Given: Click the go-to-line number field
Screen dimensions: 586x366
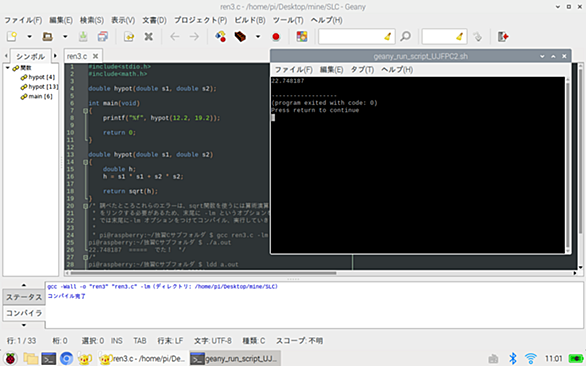Looking at the screenshot, I should (438, 37).
